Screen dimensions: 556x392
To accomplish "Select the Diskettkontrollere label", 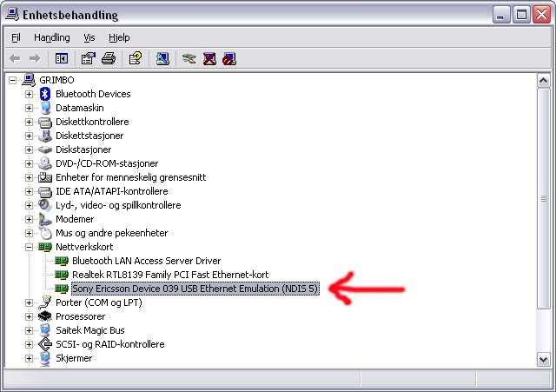I will (x=92, y=122).
